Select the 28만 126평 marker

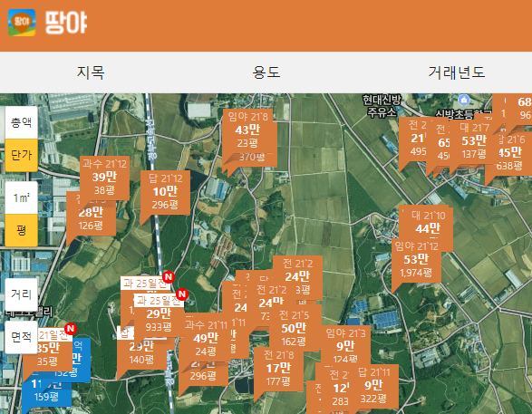tap(91, 218)
